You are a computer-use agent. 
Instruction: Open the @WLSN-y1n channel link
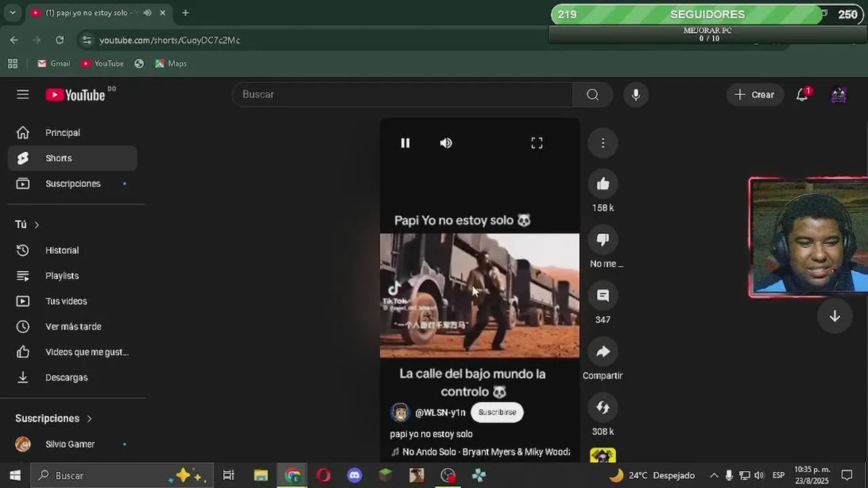(x=440, y=412)
